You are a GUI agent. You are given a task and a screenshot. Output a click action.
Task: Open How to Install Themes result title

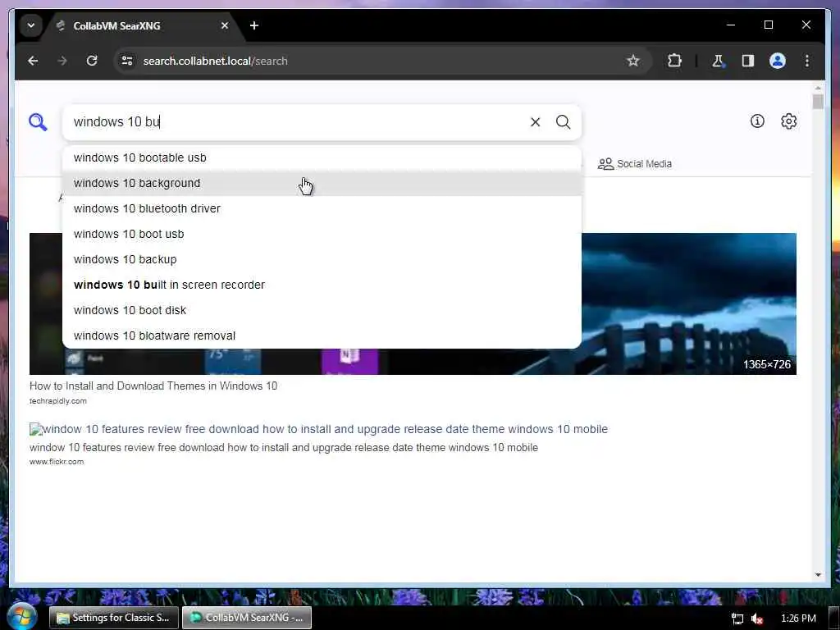[153, 386]
